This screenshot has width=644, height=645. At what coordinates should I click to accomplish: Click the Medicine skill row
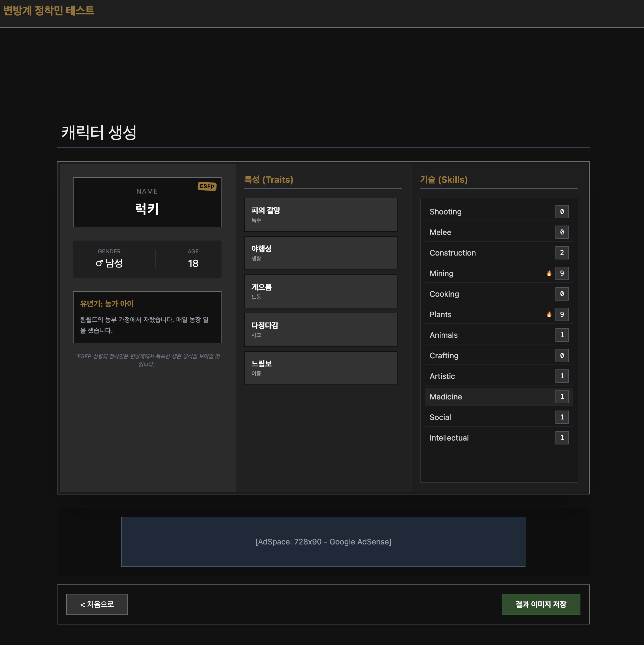pyautogui.click(x=499, y=397)
